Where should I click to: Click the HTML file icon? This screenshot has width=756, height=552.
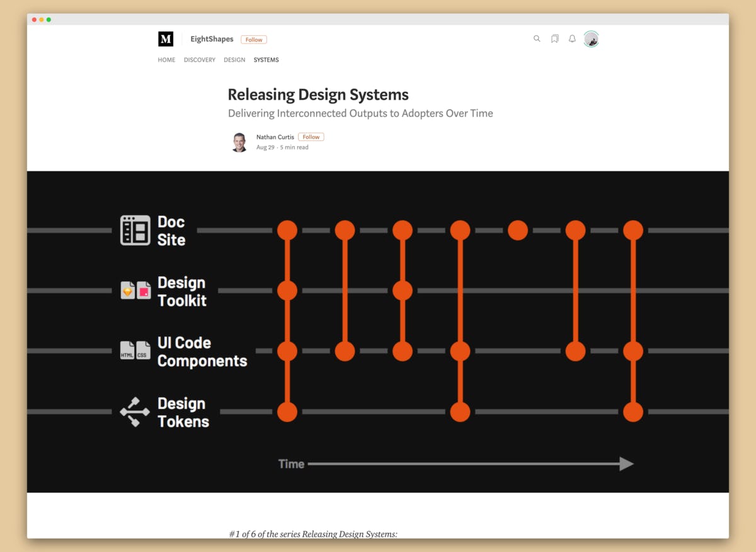127,350
